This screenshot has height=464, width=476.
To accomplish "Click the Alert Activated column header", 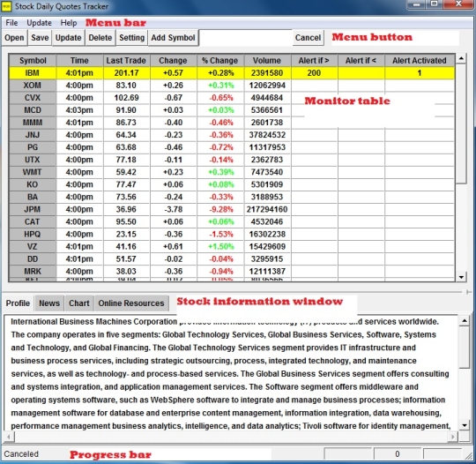I will pos(420,61).
